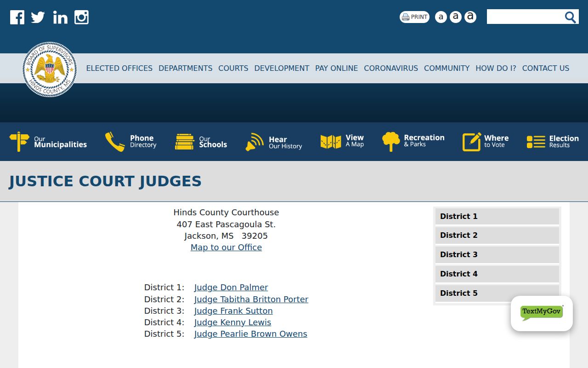This screenshot has height=368, width=588.
Task: Select the medium font size button
Action: (456, 17)
